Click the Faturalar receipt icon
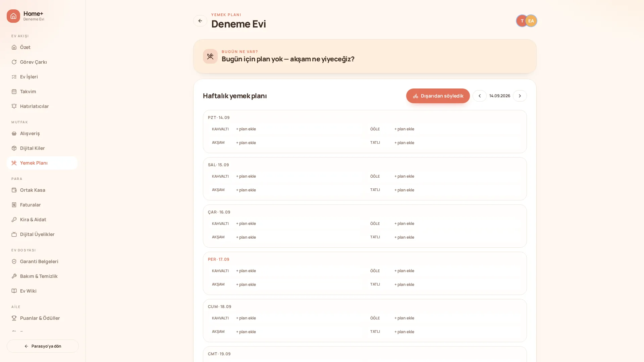Viewport: 644px width, 362px height. coord(14,205)
